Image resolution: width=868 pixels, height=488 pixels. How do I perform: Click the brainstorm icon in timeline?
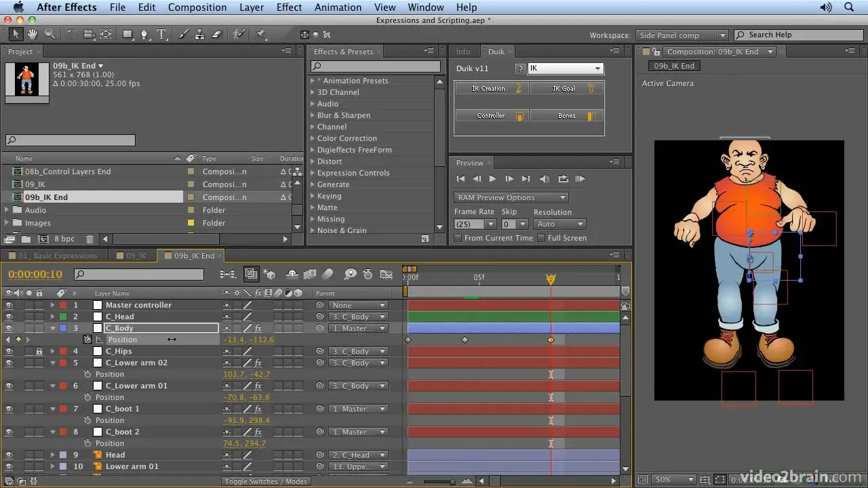click(x=350, y=274)
